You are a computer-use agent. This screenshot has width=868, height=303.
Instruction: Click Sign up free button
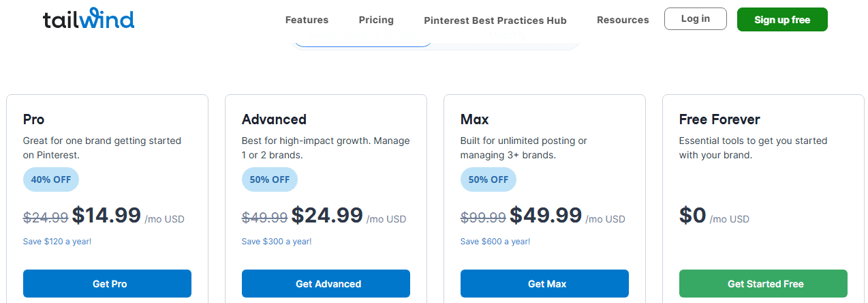pyautogui.click(x=782, y=20)
